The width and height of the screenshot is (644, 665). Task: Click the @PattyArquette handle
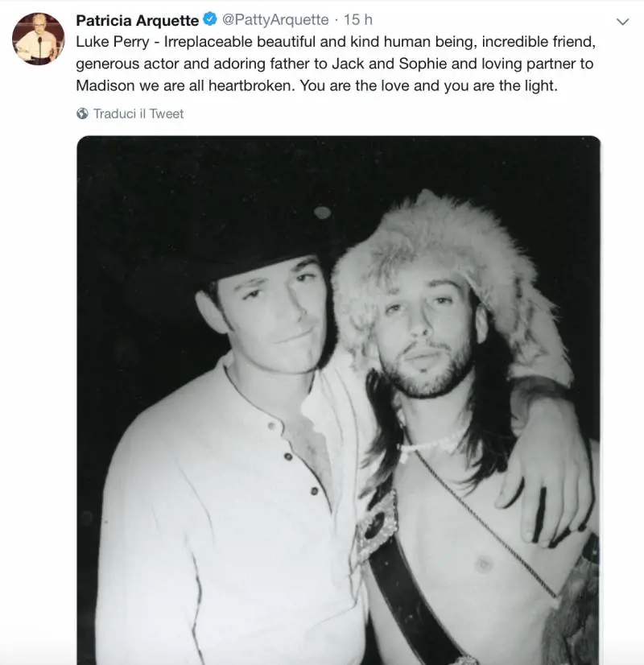point(275,20)
